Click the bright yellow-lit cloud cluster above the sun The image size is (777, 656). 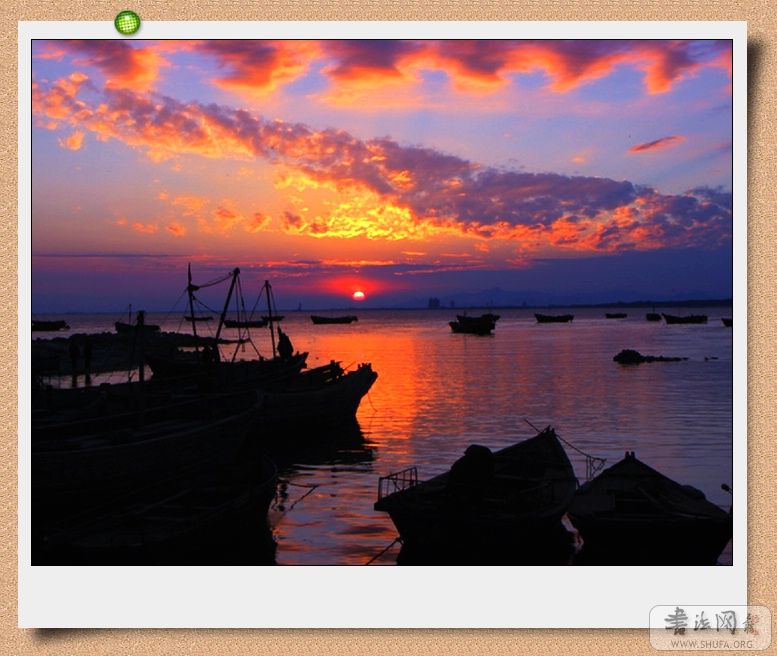pyautogui.click(x=350, y=215)
